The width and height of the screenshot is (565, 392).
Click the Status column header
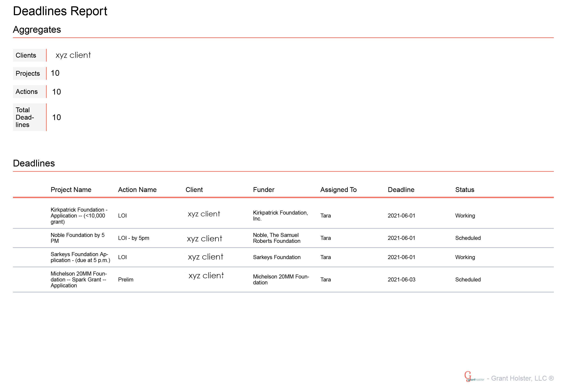coord(464,190)
